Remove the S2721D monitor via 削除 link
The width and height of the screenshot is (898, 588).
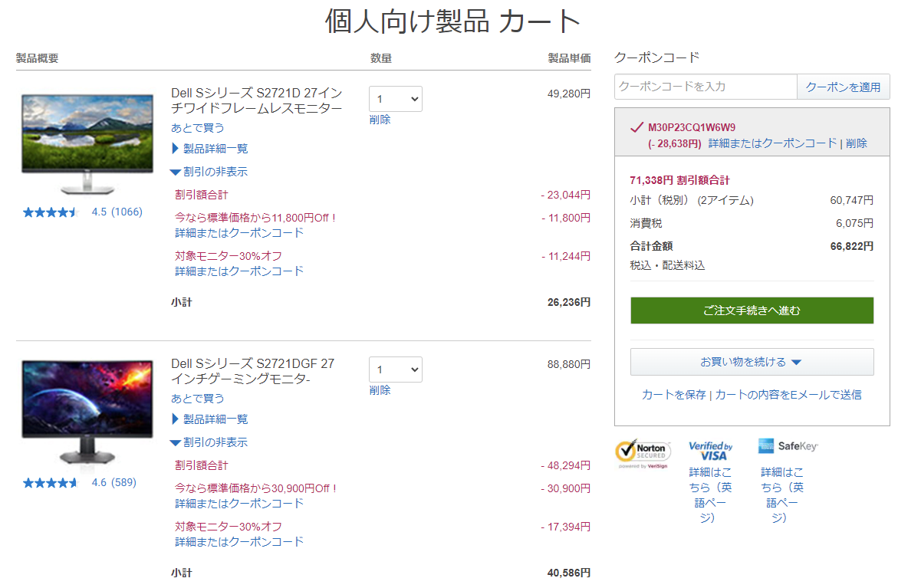(x=380, y=120)
